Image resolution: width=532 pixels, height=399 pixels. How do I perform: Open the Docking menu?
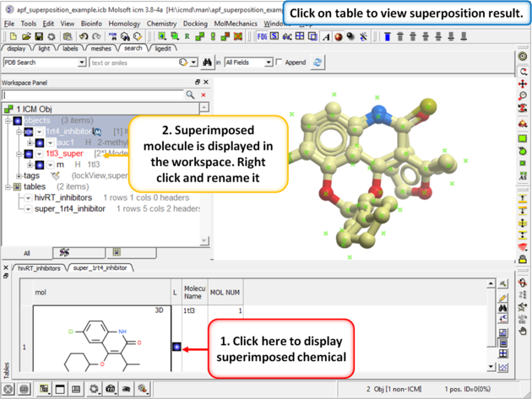point(195,24)
